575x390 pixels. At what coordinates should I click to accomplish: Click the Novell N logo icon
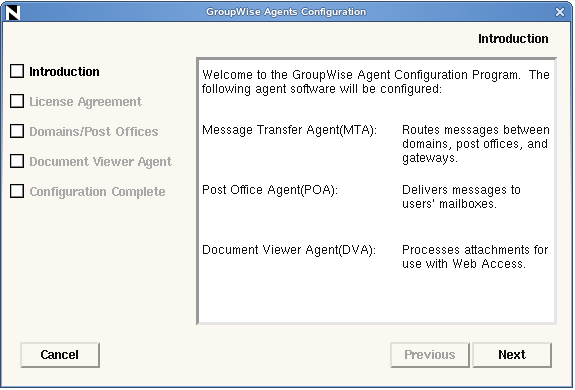13,12
